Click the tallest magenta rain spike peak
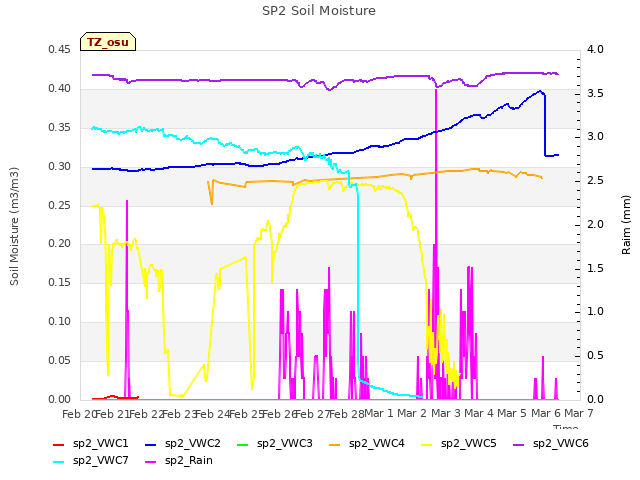Image resolution: width=640 pixels, height=480 pixels. coord(436,90)
